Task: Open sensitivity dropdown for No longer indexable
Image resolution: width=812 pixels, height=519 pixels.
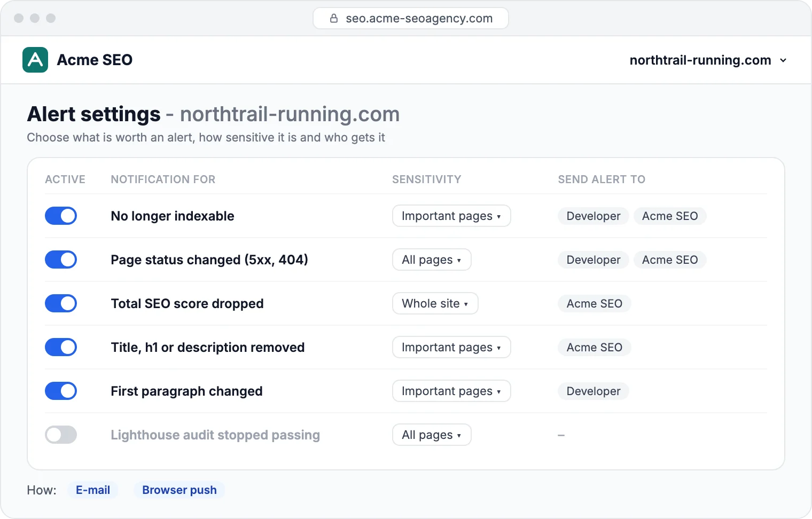Action: click(451, 216)
